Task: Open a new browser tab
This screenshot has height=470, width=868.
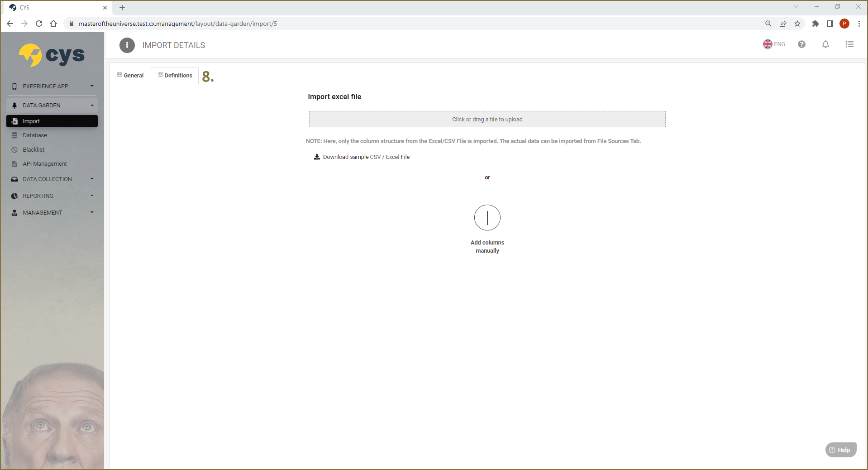Action: tap(122, 8)
